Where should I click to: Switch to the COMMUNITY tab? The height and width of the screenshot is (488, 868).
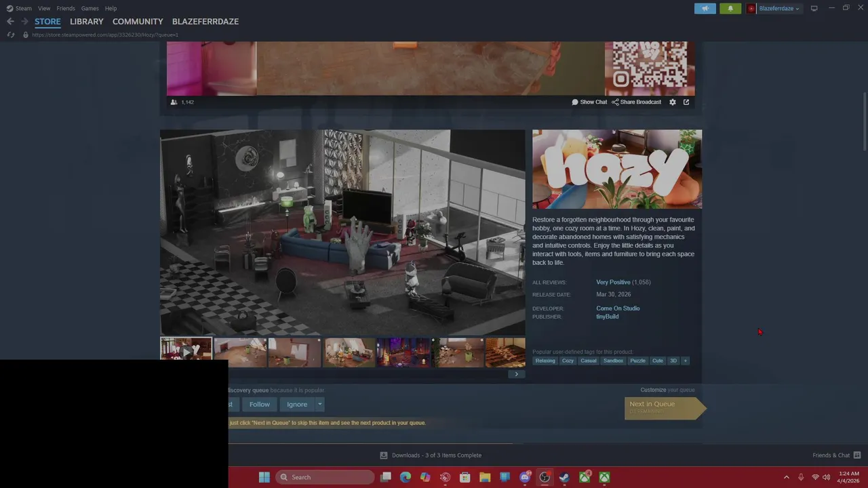(138, 22)
